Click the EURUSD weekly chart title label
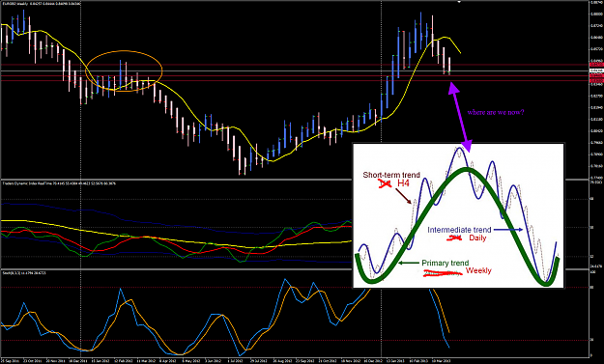The width and height of the screenshot is (604, 364). tap(42, 4)
